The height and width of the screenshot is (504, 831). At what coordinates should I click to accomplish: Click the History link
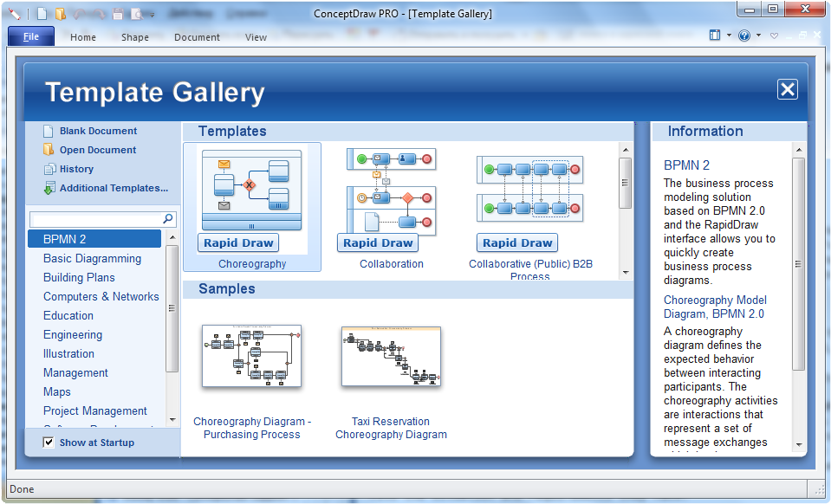tap(76, 169)
